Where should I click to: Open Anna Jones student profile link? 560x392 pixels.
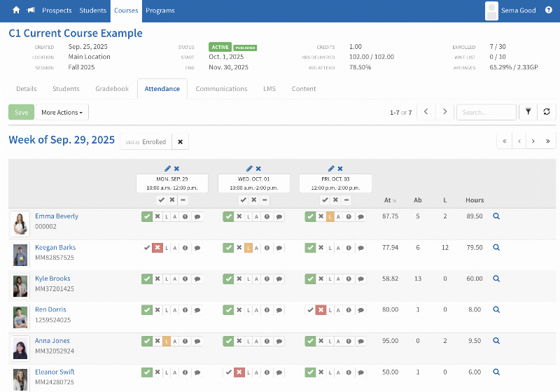tap(52, 341)
